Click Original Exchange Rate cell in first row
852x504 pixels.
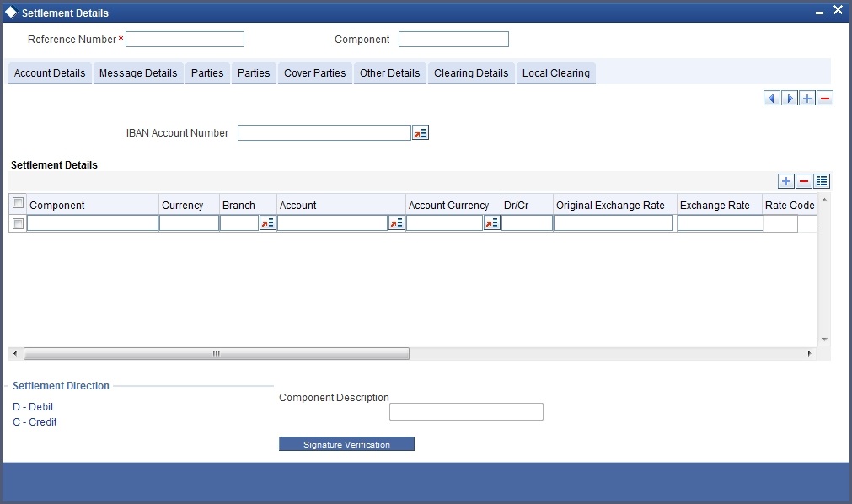pos(614,223)
